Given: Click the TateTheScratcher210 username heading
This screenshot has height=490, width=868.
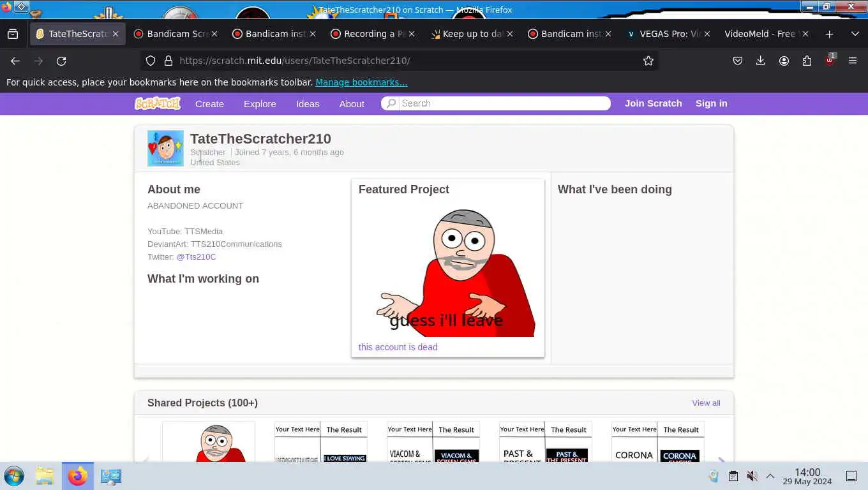Looking at the screenshot, I should click(x=260, y=138).
